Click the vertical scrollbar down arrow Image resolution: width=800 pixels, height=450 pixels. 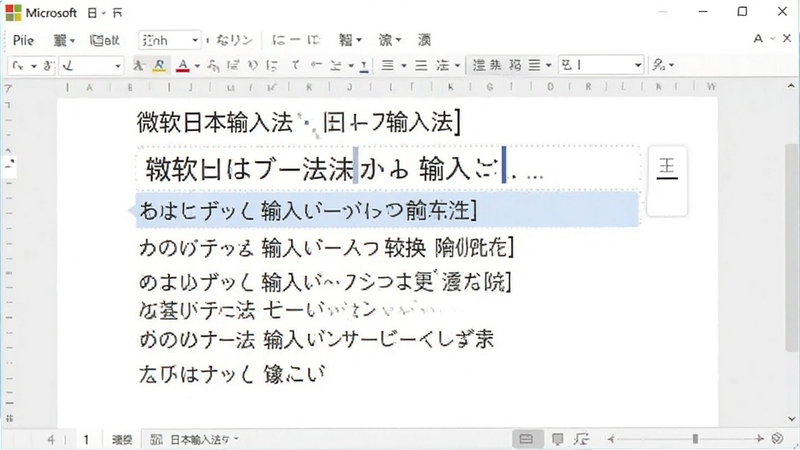point(791,419)
